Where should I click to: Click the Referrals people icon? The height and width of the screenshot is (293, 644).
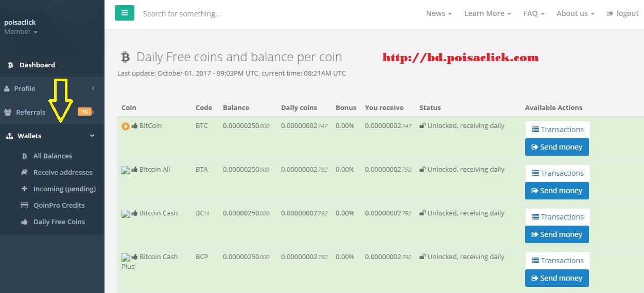pyautogui.click(x=8, y=112)
